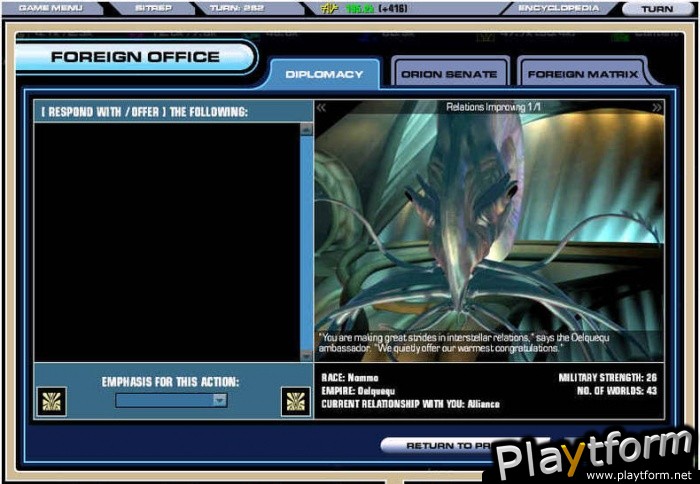Open the Encyclopedia

coord(558,8)
